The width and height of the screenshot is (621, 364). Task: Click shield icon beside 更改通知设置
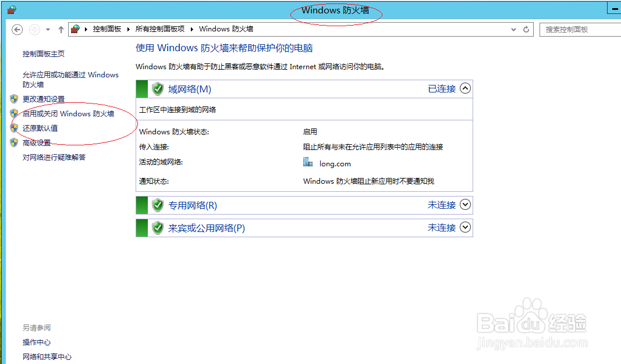[x=14, y=99]
